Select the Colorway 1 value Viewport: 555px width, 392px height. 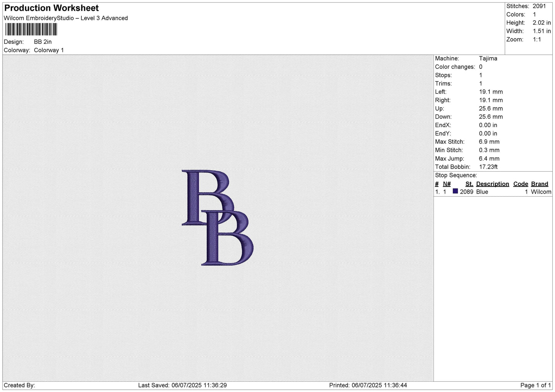(x=49, y=50)
